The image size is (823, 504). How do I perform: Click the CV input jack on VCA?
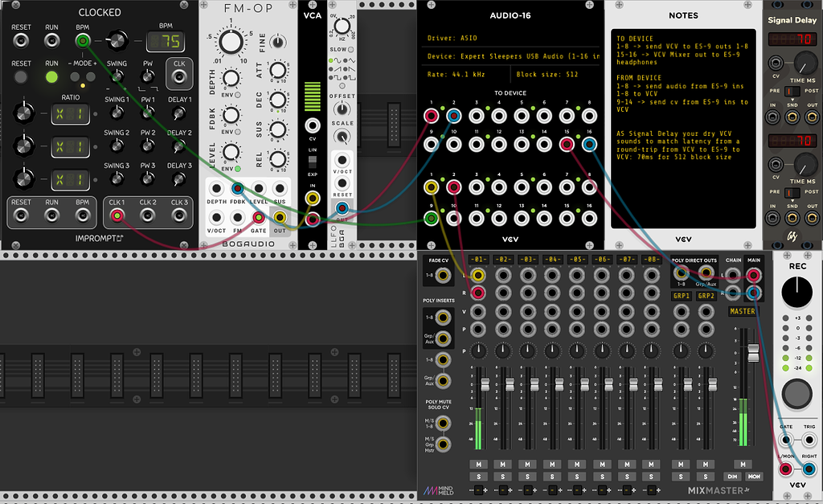pyautogui.click(x=313, y=125)
